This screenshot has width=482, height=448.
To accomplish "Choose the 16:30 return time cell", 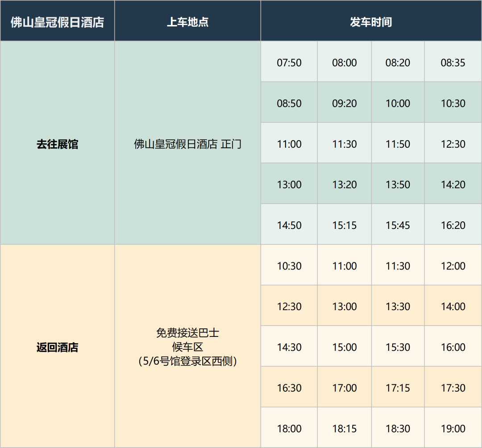I will click(289, 387).
